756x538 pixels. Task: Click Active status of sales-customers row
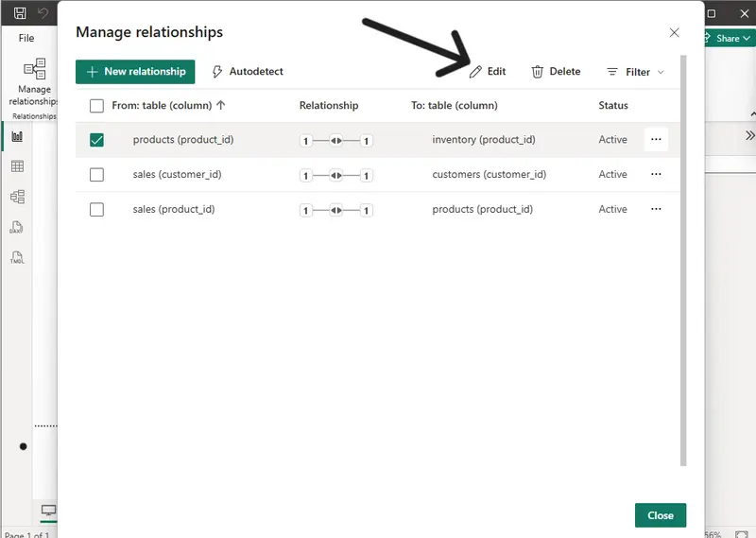tap(612, 174)
